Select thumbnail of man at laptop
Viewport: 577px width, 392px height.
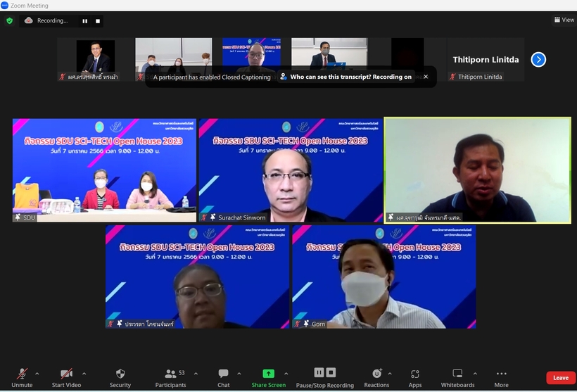click(329, 59)
